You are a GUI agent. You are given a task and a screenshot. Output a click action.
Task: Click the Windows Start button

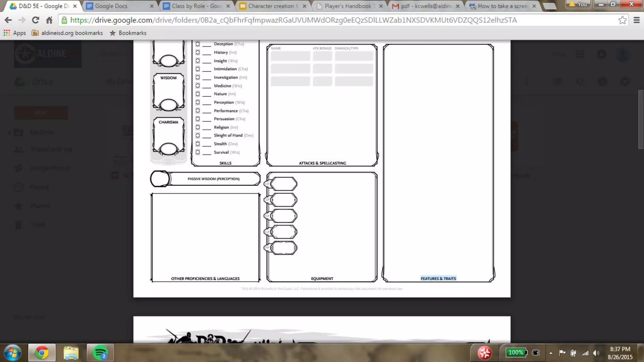13,353
